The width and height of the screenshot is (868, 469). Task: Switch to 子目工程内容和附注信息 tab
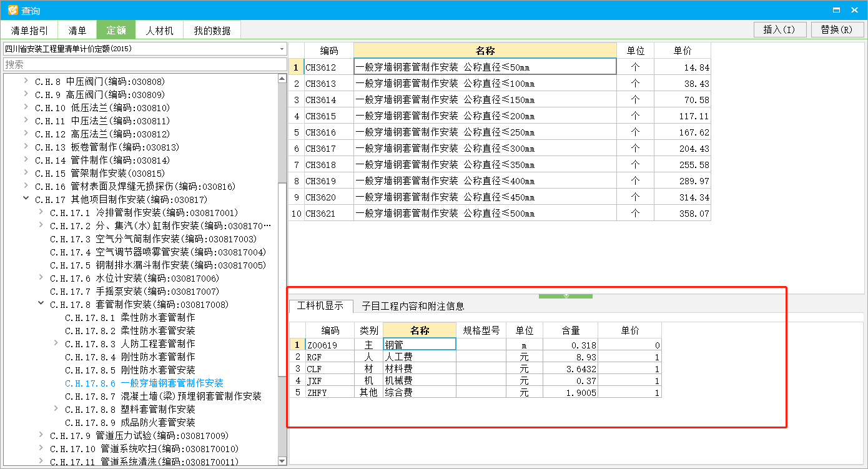[x=413, y=306]
